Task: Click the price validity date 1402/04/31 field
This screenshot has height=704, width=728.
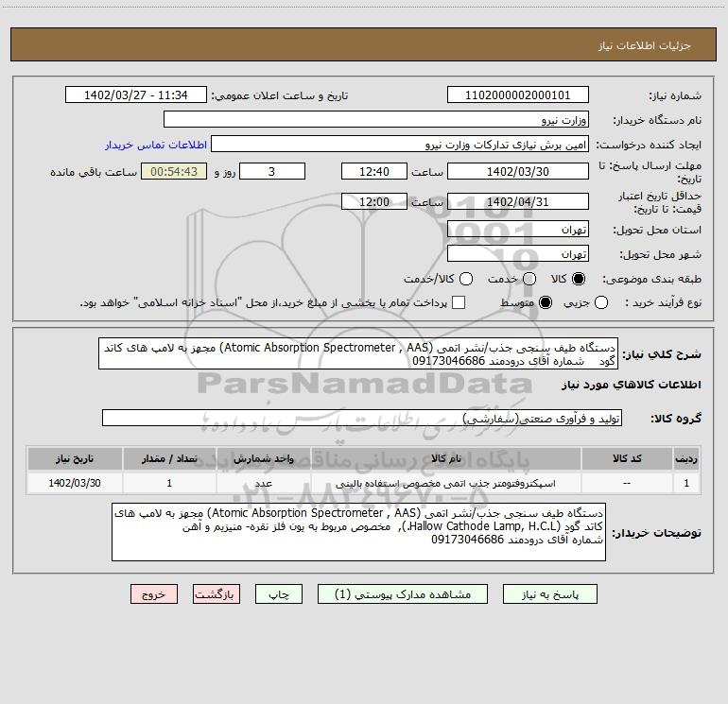Action: (x=518, y=201)
